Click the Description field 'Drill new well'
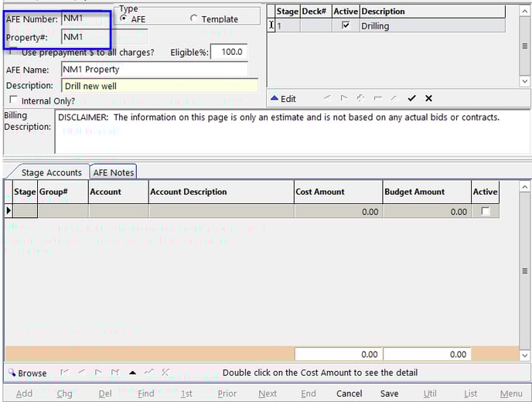Viewport: 532px width, 402px height. coord(159,86)
